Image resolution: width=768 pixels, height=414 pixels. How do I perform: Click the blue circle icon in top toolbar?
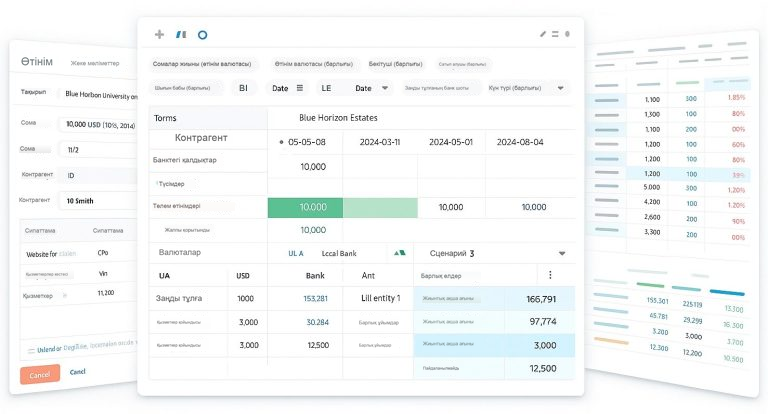(x=202, y=35)
